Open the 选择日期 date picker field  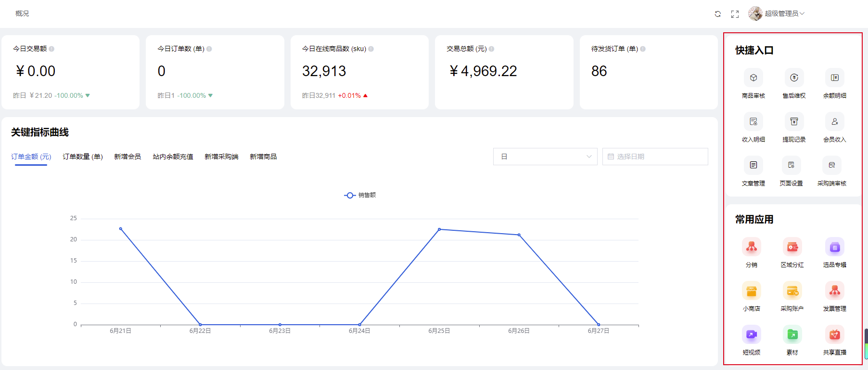tap(655, 157)
